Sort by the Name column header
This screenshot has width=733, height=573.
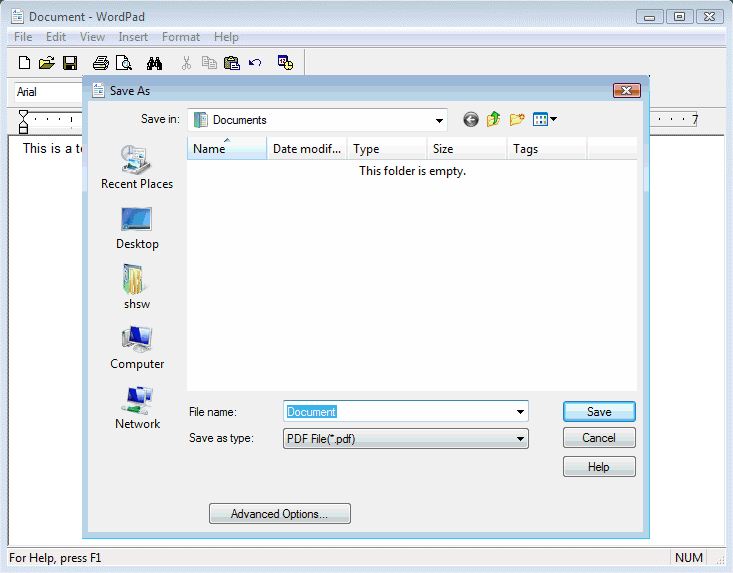pos(227,149)
